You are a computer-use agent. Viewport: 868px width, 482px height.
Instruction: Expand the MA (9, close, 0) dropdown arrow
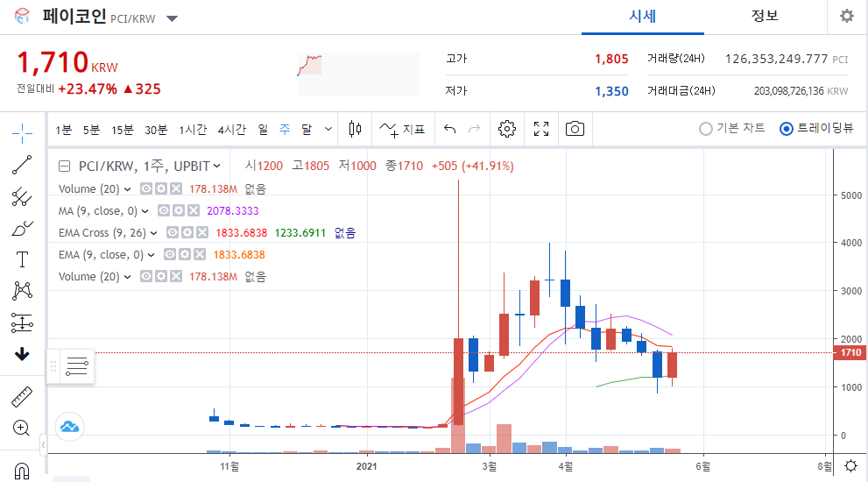pos(145,210)
